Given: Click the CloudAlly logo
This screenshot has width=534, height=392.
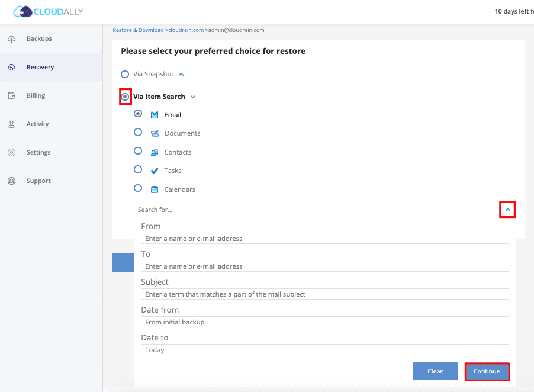Looking at the screenshot, I should pos(48,12).
